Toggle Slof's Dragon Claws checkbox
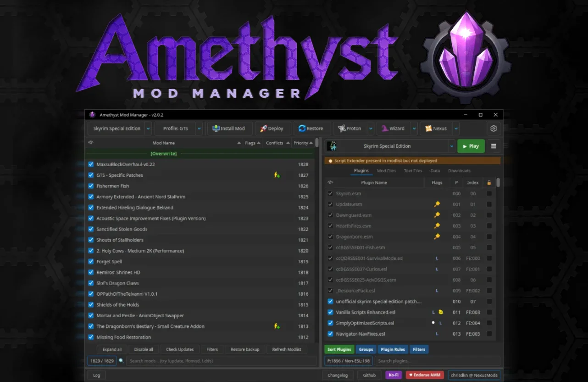This screenshot has width=588, height=382. (x=91, y=283)
